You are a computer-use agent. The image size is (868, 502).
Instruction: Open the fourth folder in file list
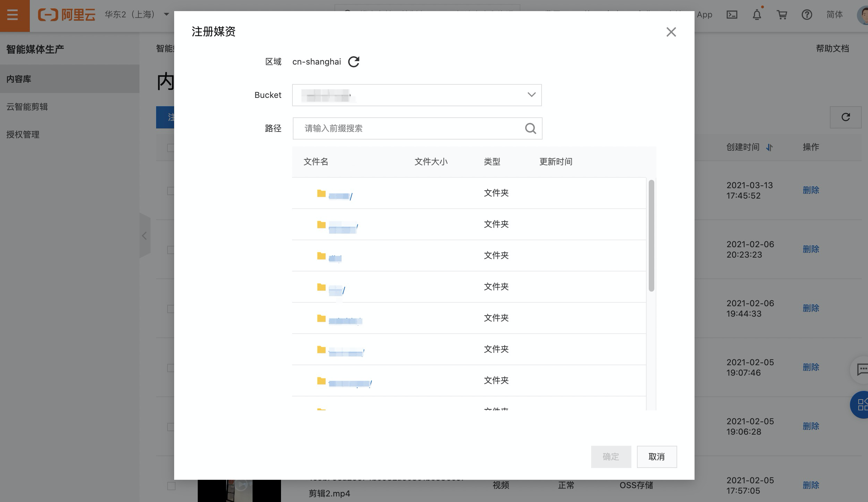(x=337, y=290)
